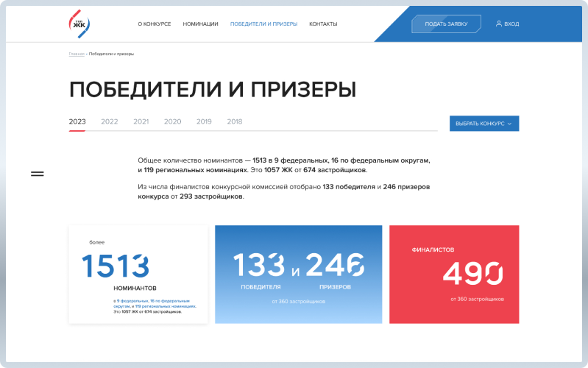
Task: Open the Контакты page
Action: 323,24
